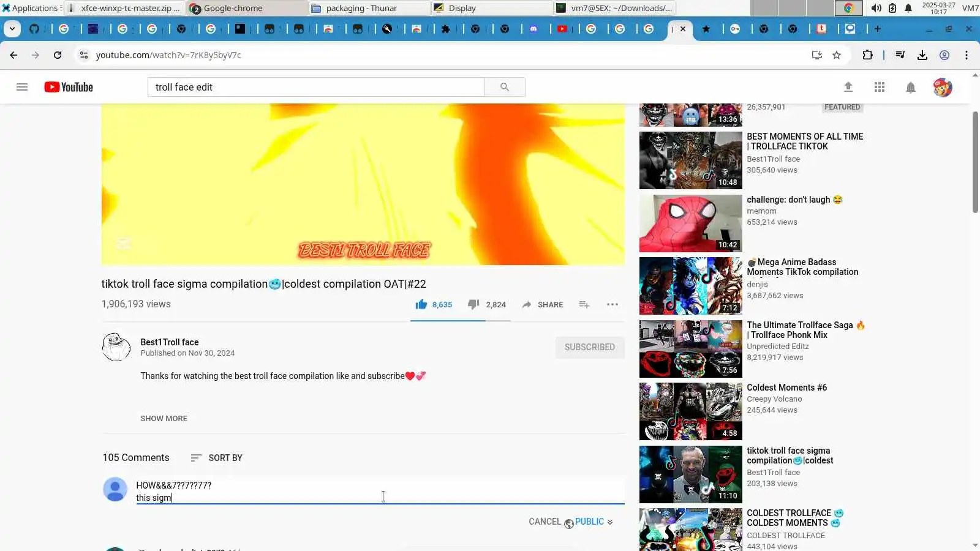Screen dimensions: 980x551
Task: Switch to the GitHub tab
Action: (x=34, y=29)
